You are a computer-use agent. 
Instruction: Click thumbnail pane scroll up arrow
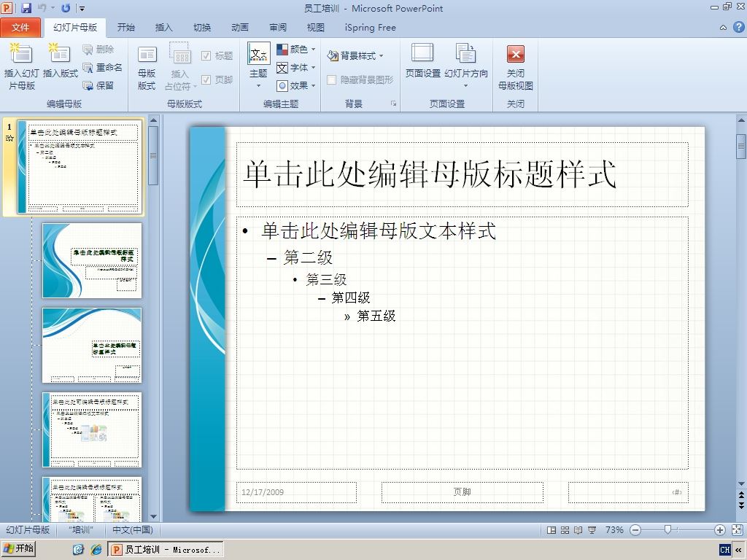click(x=153, y=120)
